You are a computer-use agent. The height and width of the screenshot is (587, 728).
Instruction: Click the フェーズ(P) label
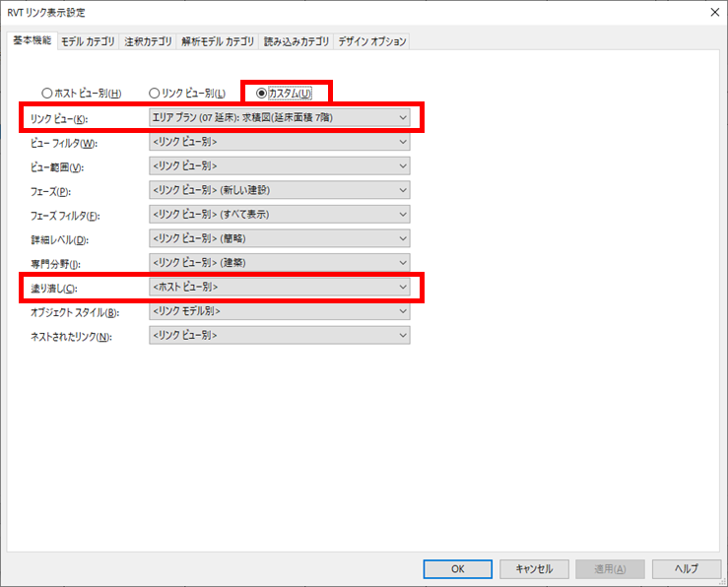tap(50, 192)
